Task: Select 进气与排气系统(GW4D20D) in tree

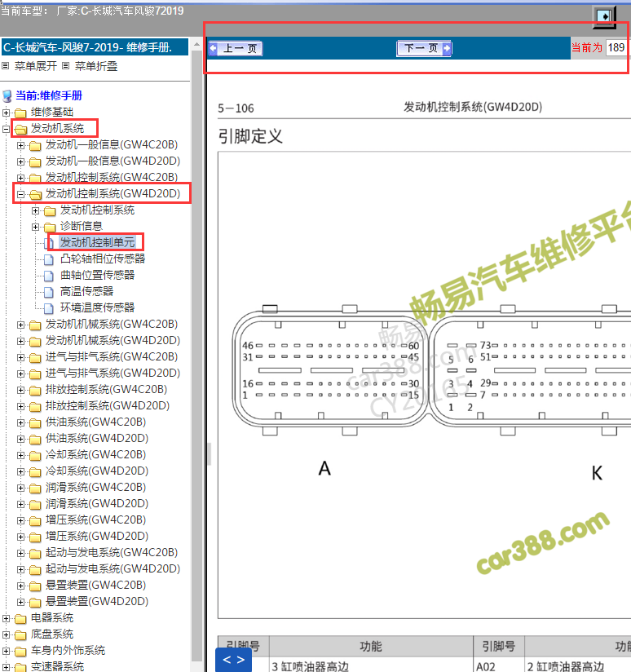Action: click(x=113, y=374)
